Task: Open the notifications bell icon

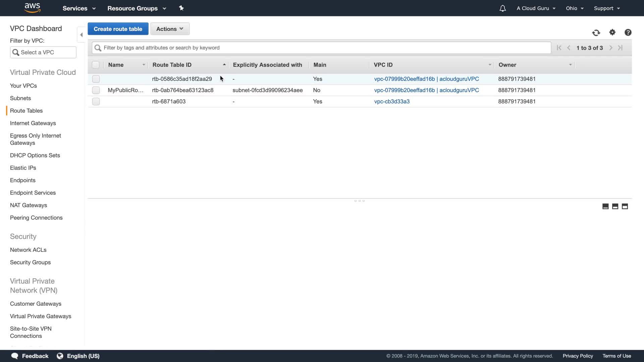Action: coord(502,8)
